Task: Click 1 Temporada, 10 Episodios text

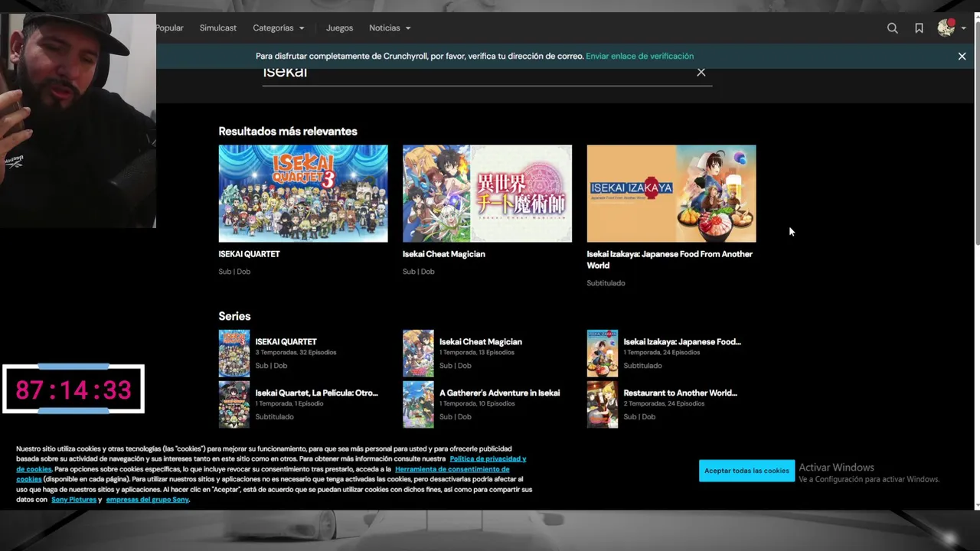Action: [477, 404]
